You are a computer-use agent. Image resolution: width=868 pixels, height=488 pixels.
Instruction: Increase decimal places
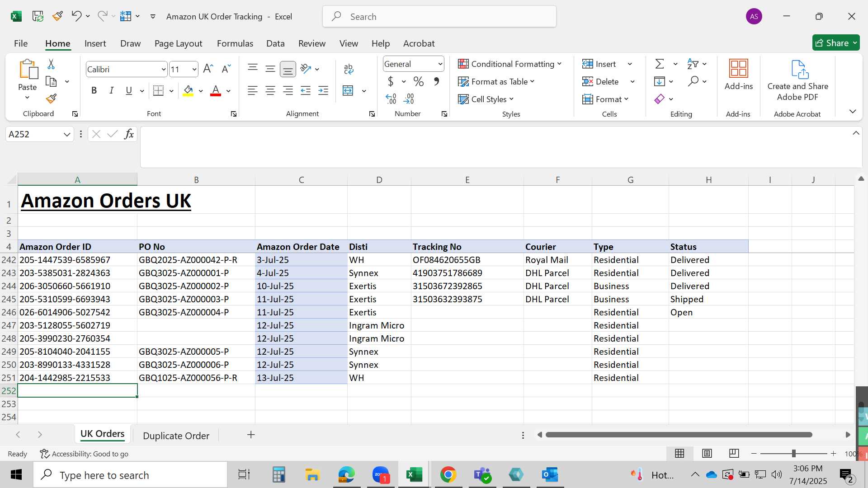pyautogui.click(x=391, y=99)
